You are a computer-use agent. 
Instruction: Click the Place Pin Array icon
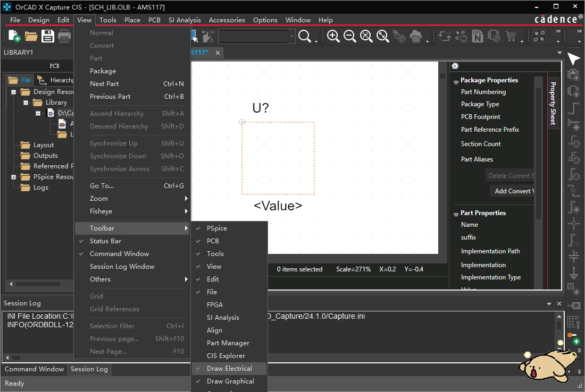pyautogui.click(x=573, y=322)
